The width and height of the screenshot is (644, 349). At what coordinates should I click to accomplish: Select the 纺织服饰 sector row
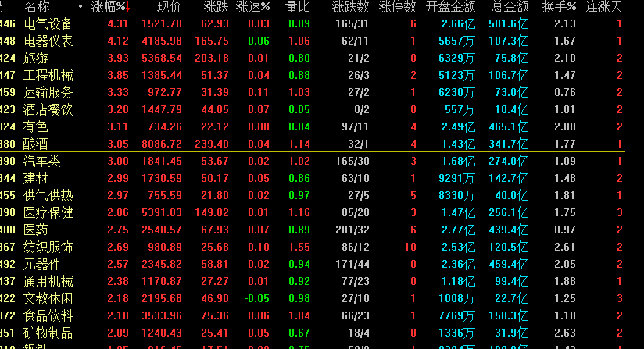click(48, 247)
